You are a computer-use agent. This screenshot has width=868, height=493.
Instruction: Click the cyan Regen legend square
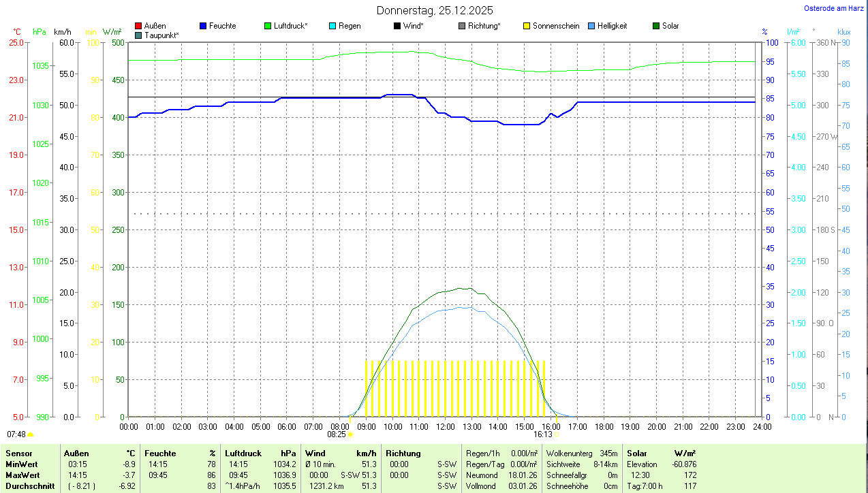pyautogui.click(x=332, y=26)
